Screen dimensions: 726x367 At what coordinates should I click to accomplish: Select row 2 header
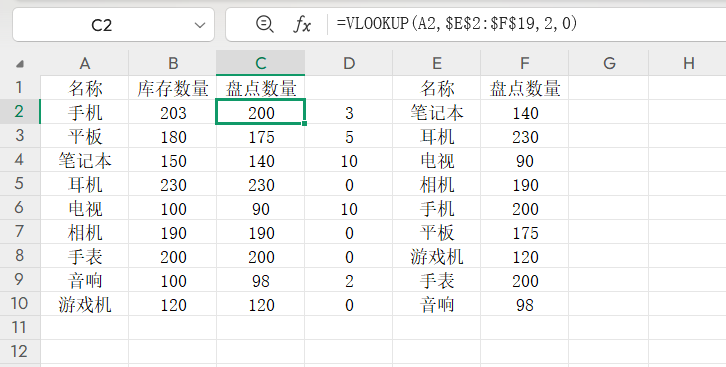pos(19,112)
